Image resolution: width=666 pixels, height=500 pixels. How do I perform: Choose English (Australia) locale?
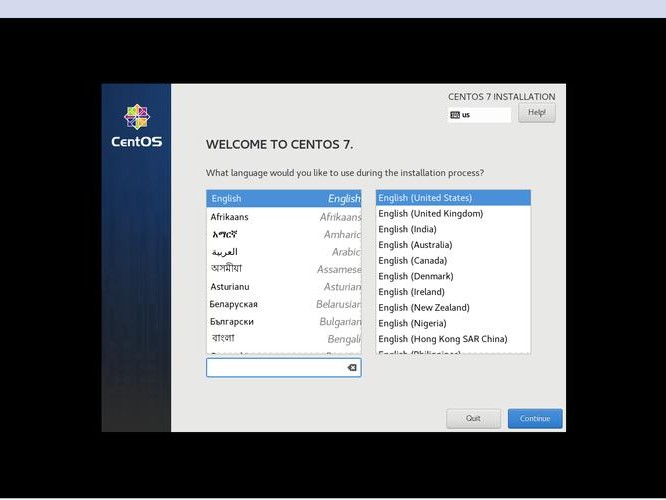tap(453, 245)
